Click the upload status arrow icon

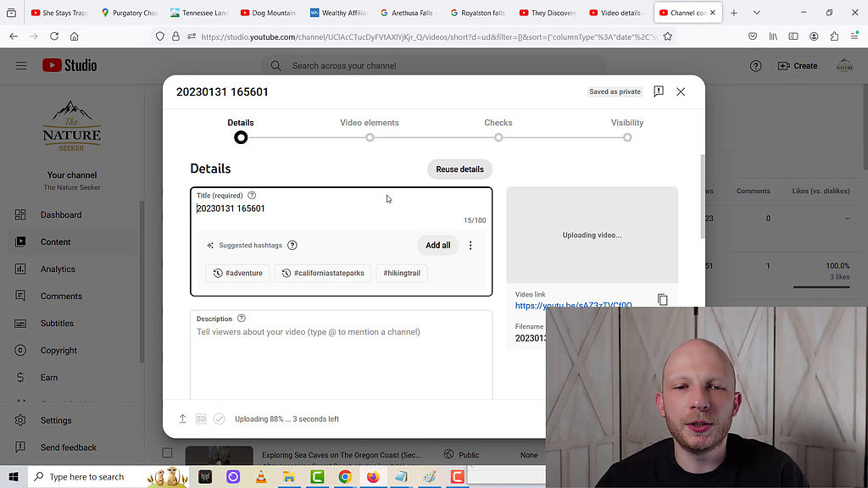point(183,419)
